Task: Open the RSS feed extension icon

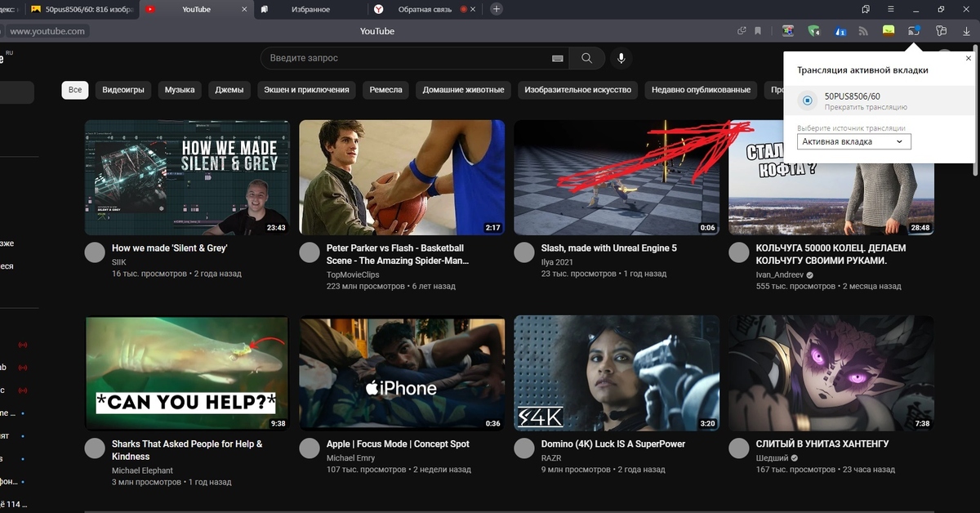Action: [863, 31]
